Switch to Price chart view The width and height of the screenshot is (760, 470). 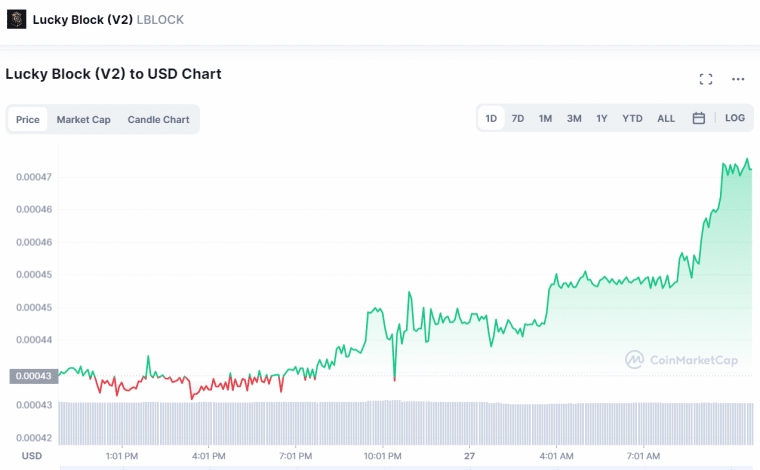pos(28,119)
